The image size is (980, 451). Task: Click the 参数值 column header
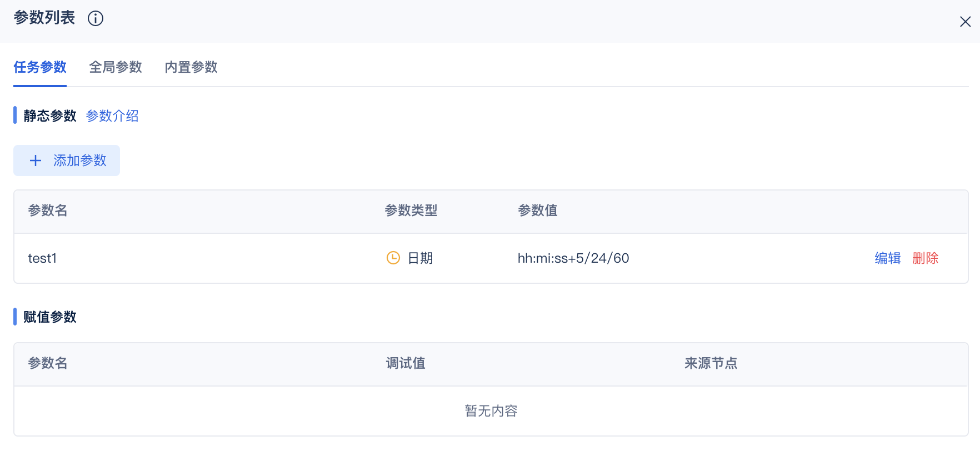coord(537,211)
